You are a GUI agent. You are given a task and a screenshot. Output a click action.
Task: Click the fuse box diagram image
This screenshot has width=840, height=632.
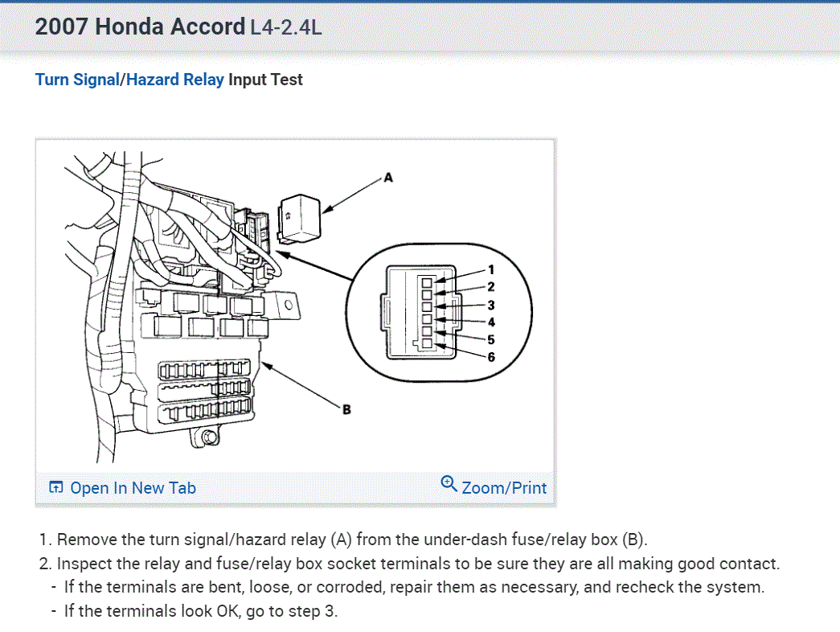(x=295, y=306)
